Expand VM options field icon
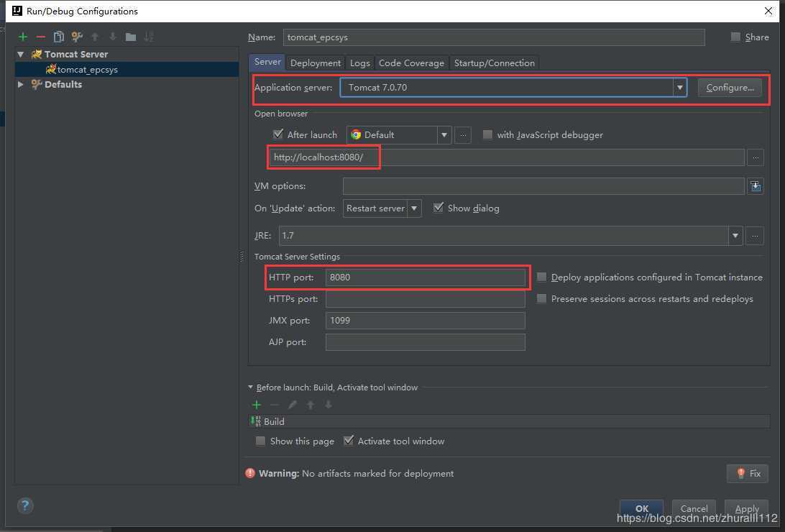The width and height of the screenshot is (785, 532). [756, 186]
